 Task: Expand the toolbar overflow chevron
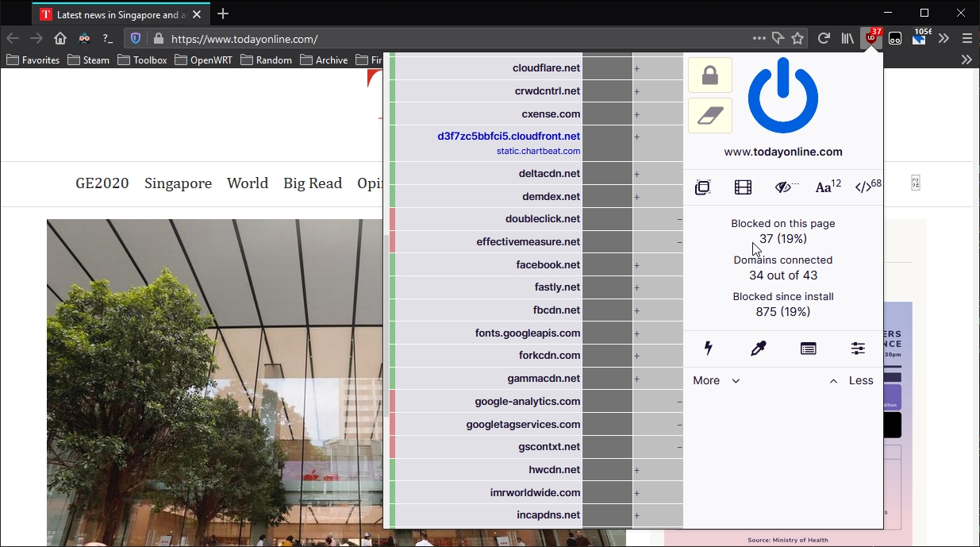tap(943, 38)
